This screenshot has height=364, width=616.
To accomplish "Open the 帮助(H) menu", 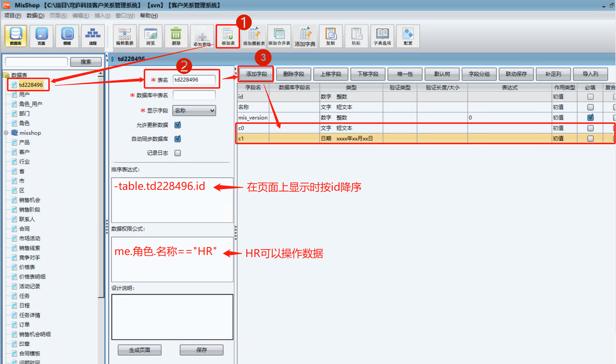I will [149, 15].
